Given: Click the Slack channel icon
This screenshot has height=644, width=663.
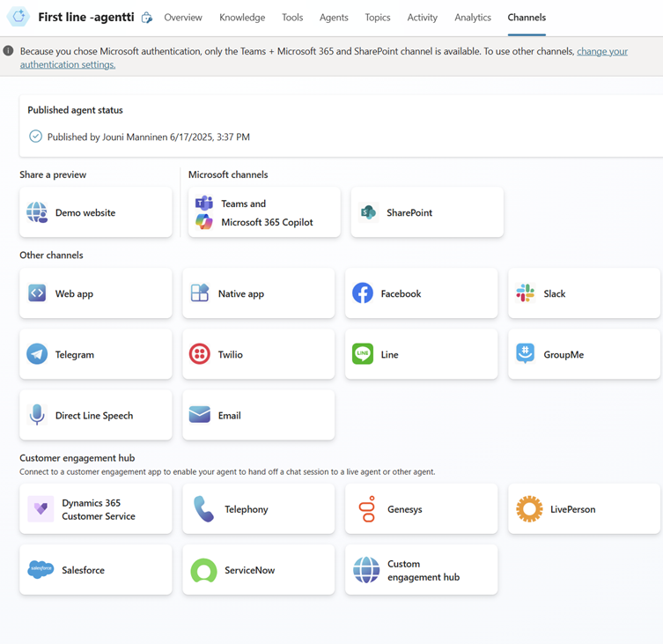Looking at the screenshot, I should pyautogui.click(x=526, y=293).
